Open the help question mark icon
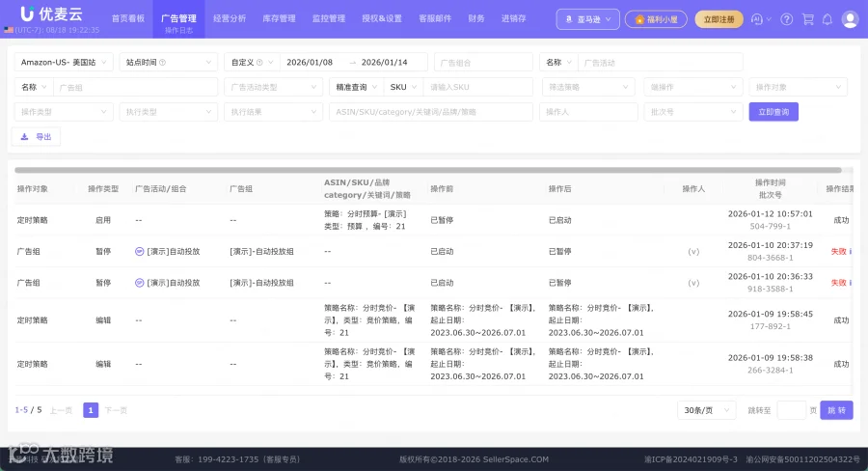 pyautogui.click(x=786, y=19)
